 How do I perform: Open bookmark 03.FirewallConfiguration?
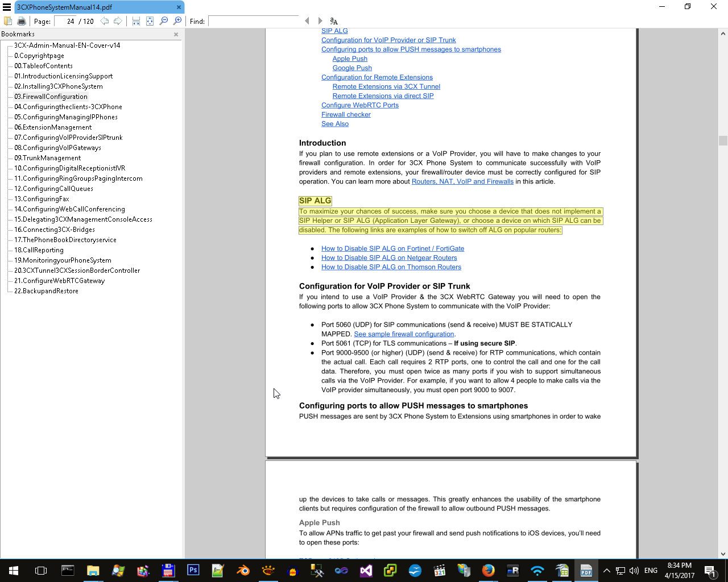pyautogui.click(x=51, y=97)
